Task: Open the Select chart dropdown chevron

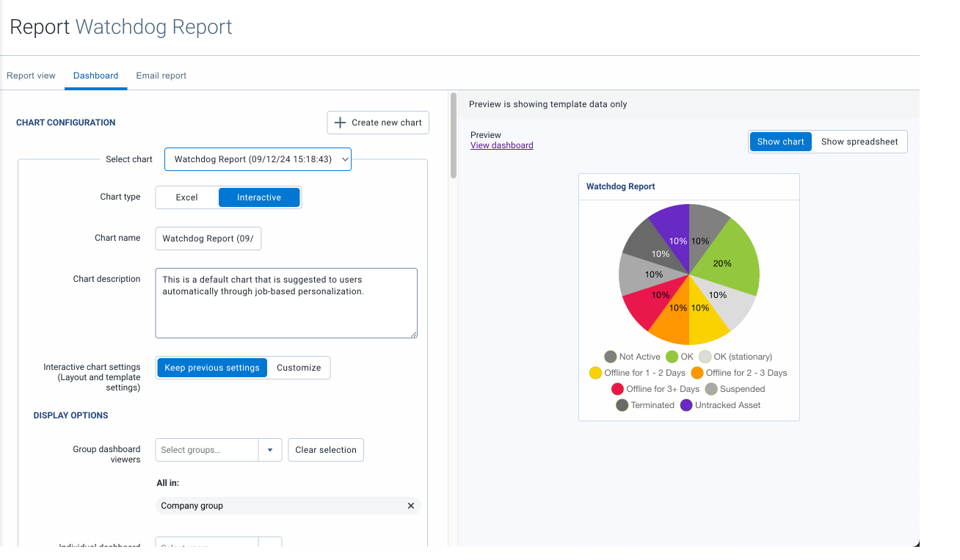Action: pyautogui.click(x=344, y=159)
